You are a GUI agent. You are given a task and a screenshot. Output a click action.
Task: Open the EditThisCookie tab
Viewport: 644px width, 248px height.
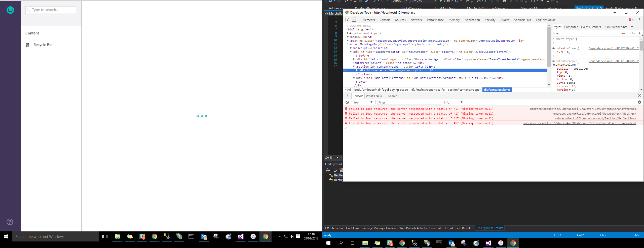point(546,20)
